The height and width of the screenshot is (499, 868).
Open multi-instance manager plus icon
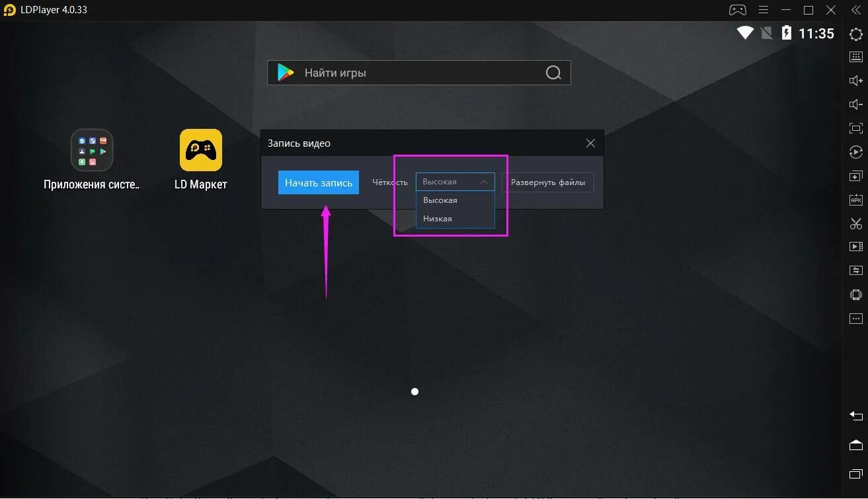pos(856,176)
